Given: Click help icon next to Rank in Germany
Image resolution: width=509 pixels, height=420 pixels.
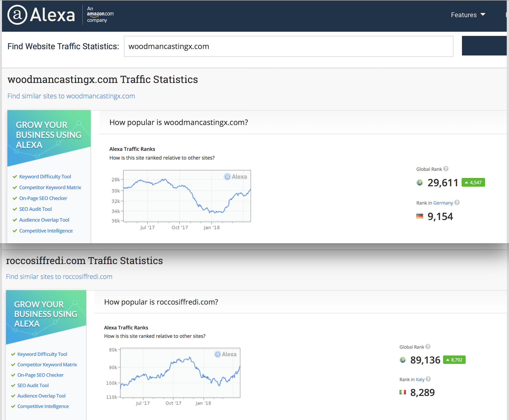Looking at the screenshot, I should [457, 202].
